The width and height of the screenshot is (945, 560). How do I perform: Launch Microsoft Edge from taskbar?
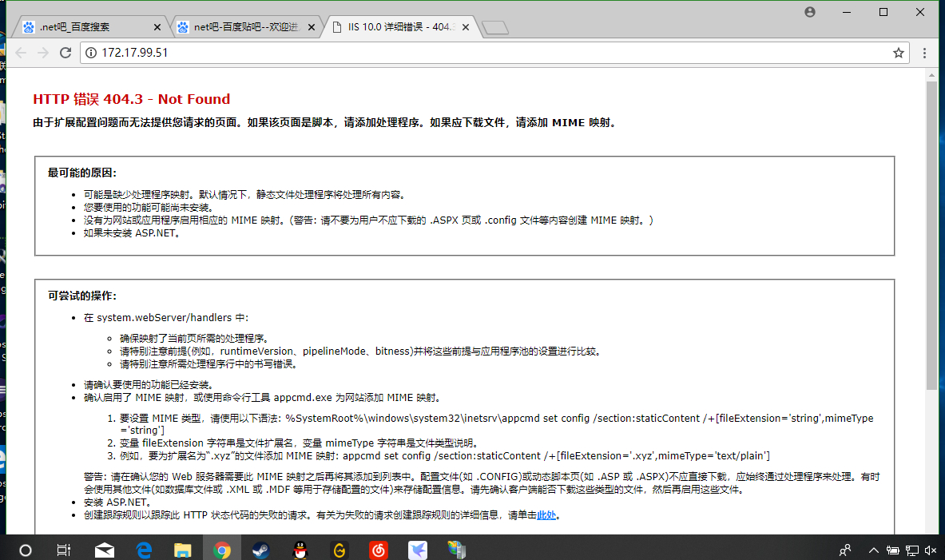[144, 550]
